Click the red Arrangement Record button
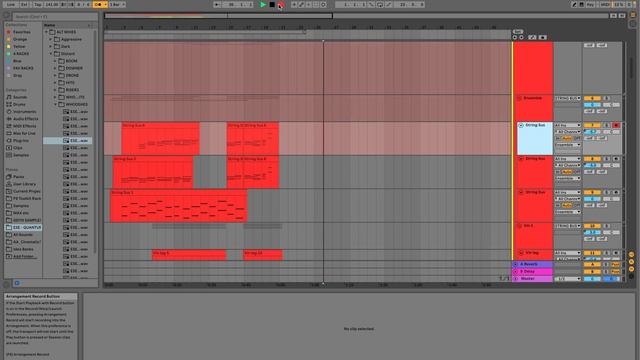Image resolution: width=640 pixels, height=360 pixels. coord(281,5)
